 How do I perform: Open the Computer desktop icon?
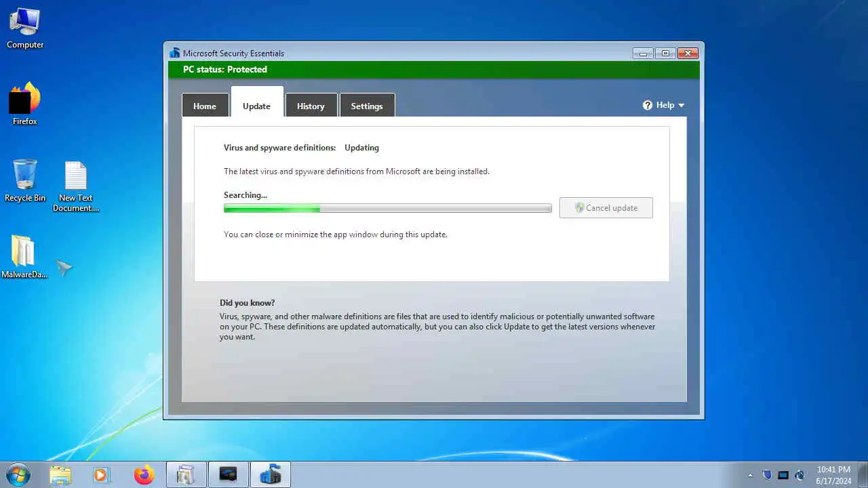point(25,28)
